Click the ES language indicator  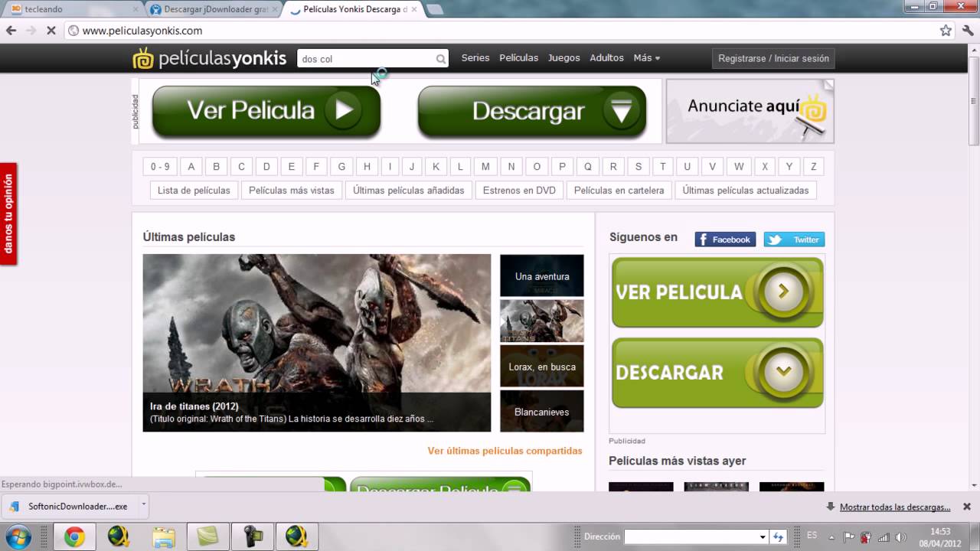pos(812,536)
